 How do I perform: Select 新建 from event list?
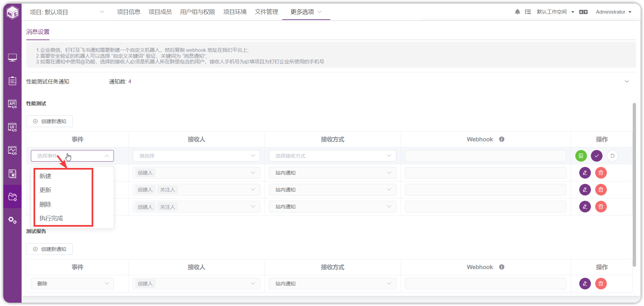tap(45, 176)
